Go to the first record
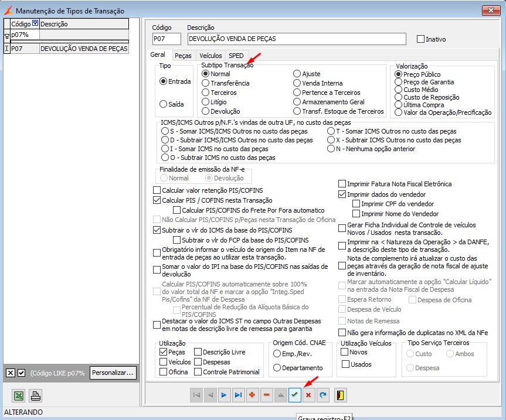The height and width of the screenshot is (420, 506). pyautogui.click(x=196, y=395)
